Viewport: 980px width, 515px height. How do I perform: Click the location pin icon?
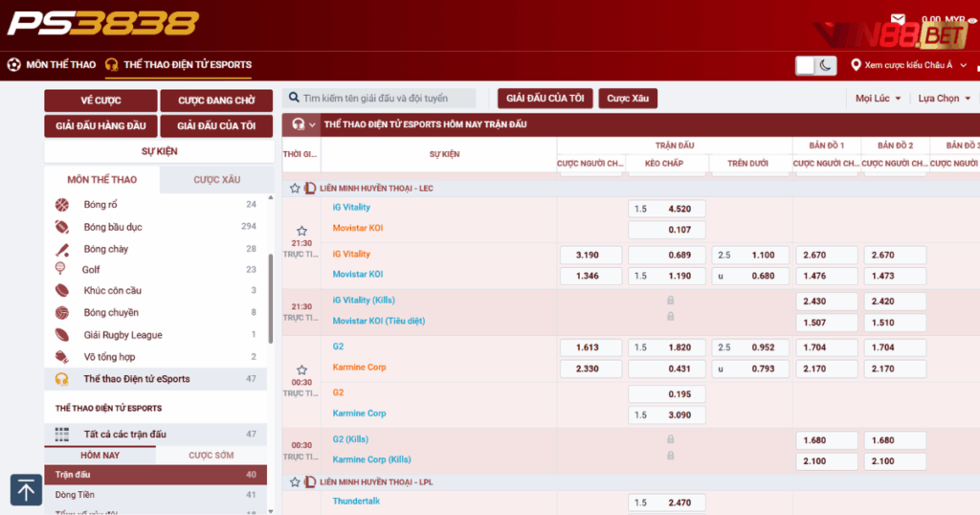(x=856, y=65)
